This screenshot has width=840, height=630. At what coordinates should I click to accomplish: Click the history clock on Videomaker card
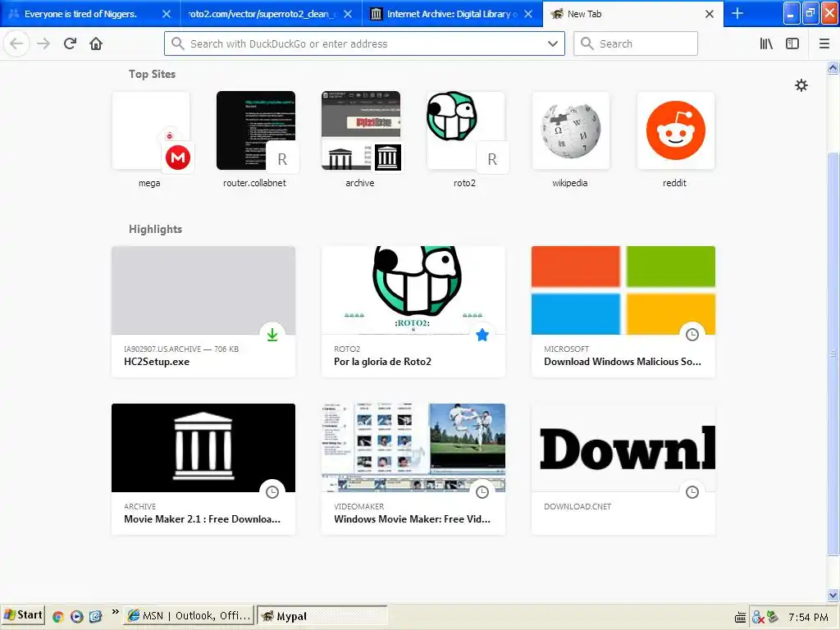(482, 492)
